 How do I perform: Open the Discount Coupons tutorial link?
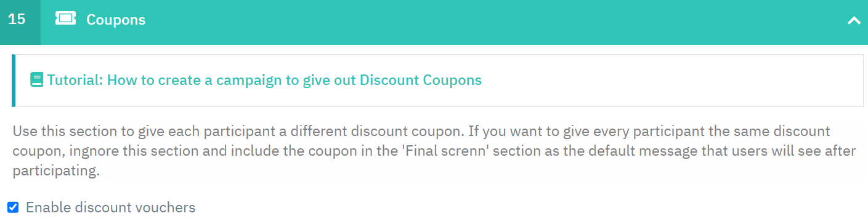coord(264,80)
